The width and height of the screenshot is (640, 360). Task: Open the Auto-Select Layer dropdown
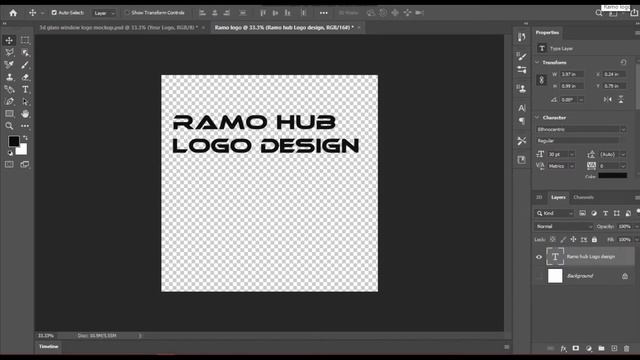pyautogui.click(x=104, y=13)
